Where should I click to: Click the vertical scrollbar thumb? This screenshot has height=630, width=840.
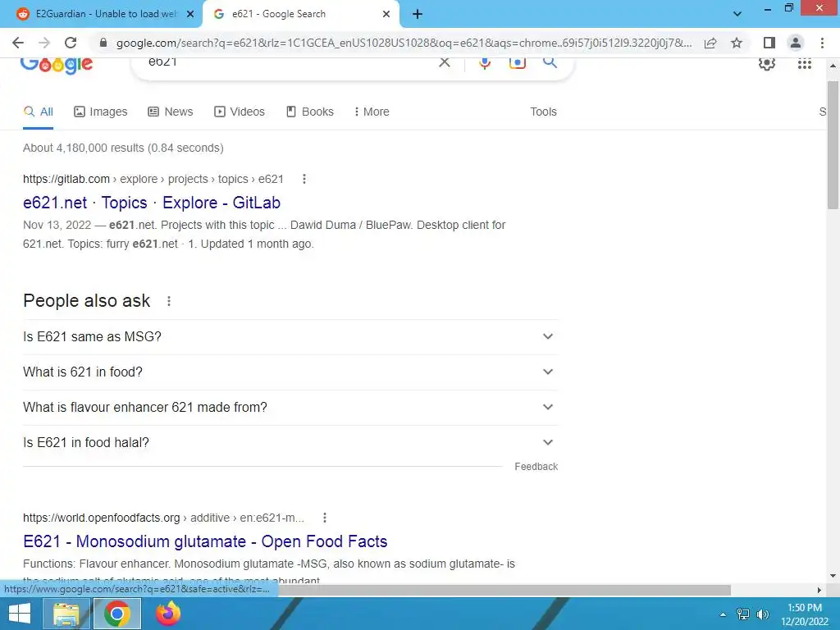[833, 144]
